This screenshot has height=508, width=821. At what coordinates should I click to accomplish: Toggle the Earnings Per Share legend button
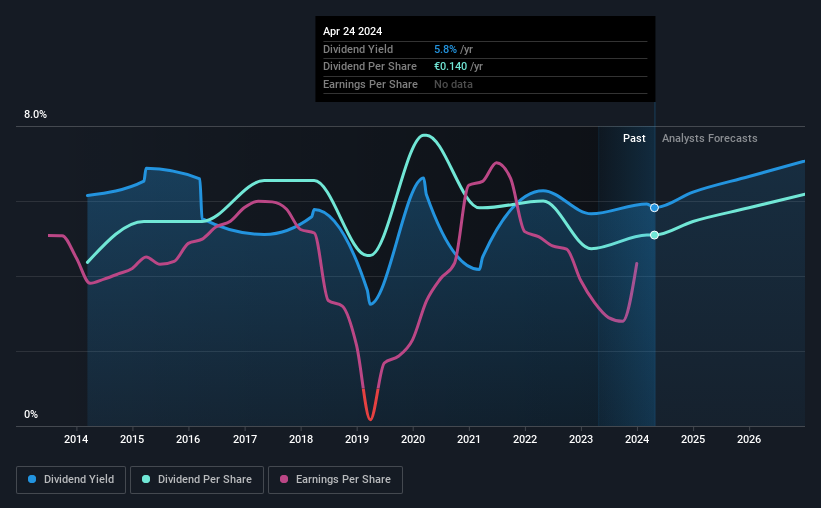[x=335, y=480]
